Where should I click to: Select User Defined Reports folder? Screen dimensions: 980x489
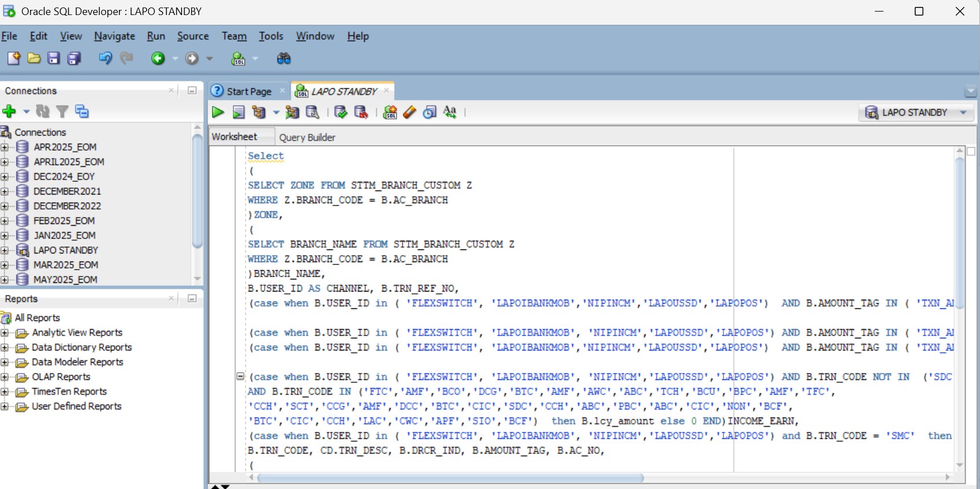(76, 406)
